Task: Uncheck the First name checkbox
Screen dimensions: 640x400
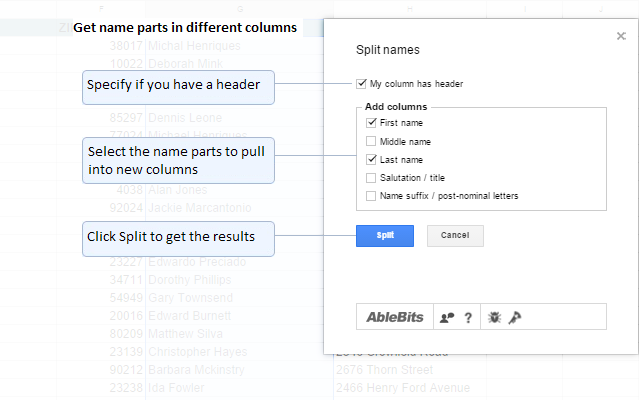Action: pos(371,122)
